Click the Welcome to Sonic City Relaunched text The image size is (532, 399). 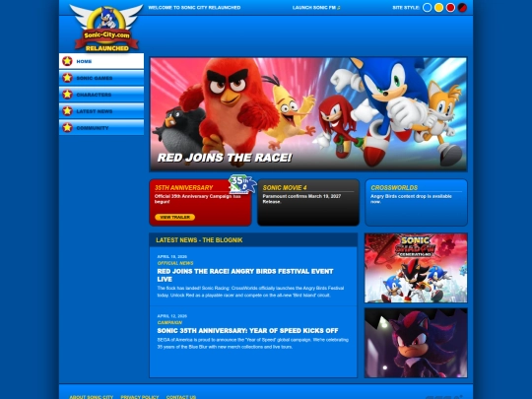pos(194,8)
